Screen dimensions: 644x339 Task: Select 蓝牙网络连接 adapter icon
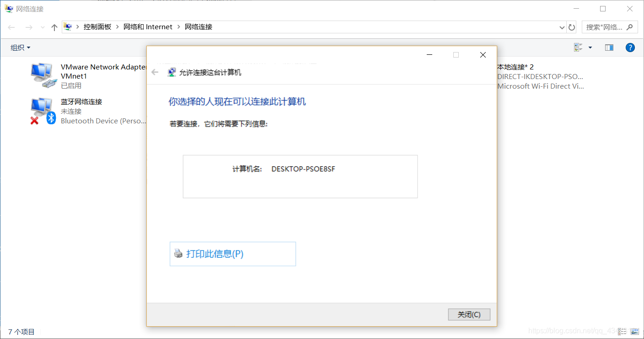tap(43, 111)
